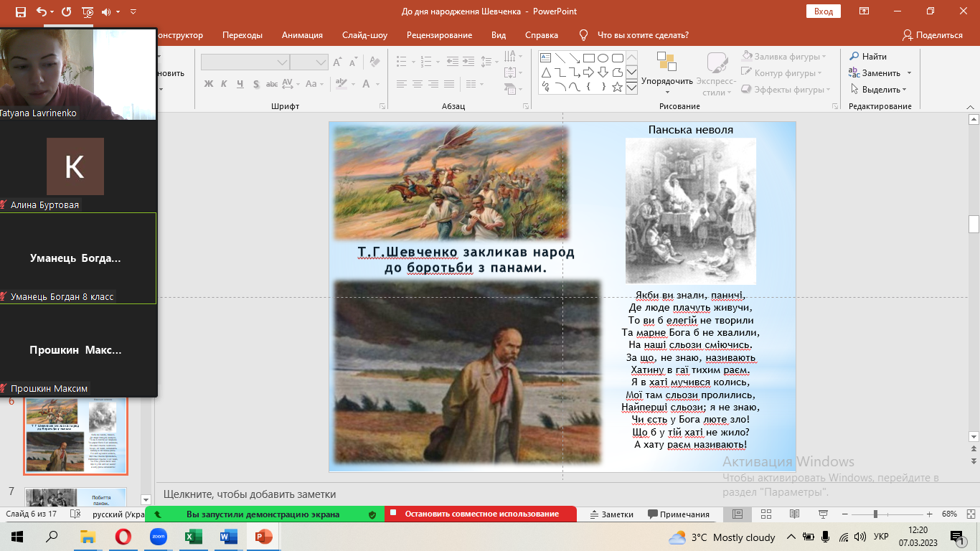Click Примечания comments button in status bar

pos(679,514)
